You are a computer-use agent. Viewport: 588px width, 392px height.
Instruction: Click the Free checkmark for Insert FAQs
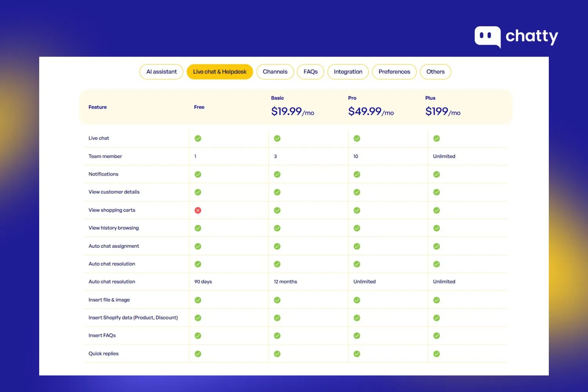click(198, 336)
